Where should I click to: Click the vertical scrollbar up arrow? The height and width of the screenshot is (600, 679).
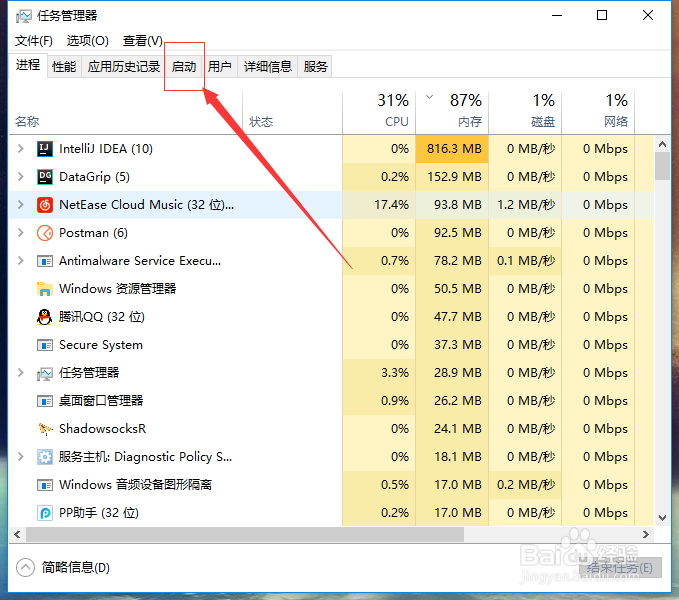[x=662, y=144]
